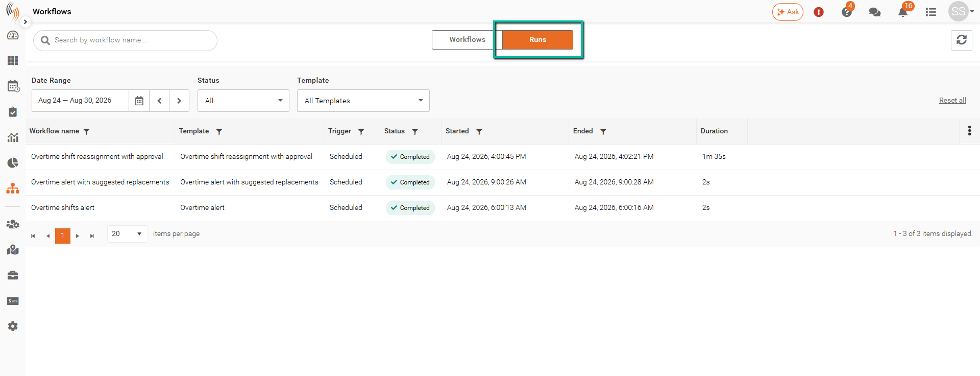Viewport: 980px width, 376px height.
Task: Go to first page of results
Action: tap(33, 236)
